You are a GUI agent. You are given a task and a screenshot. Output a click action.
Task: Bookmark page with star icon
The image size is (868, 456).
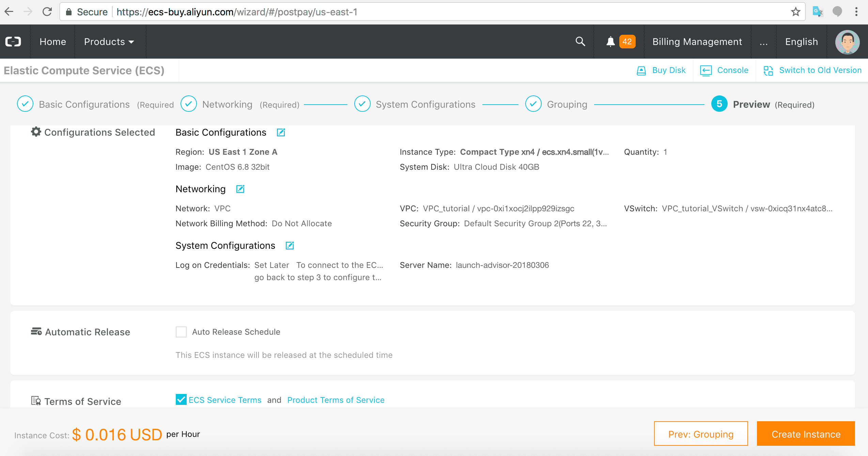pyautogui.click(x=795, y=12)
